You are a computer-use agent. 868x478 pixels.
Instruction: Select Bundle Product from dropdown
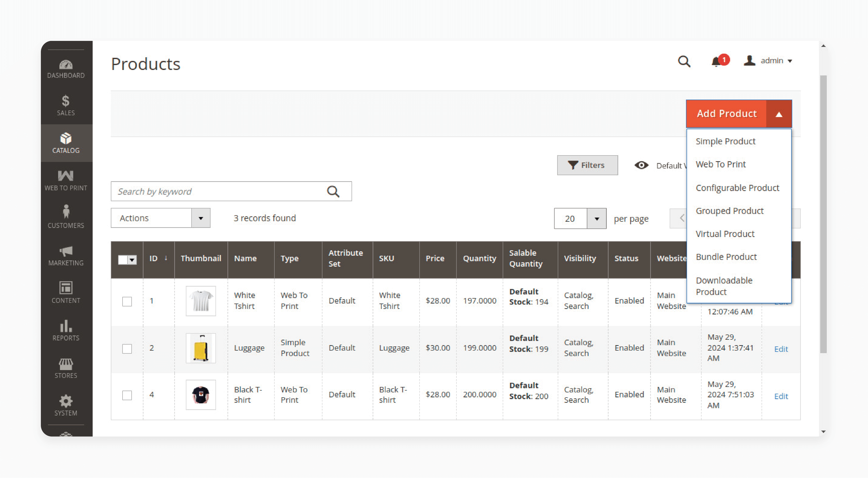tap(728, 257)
